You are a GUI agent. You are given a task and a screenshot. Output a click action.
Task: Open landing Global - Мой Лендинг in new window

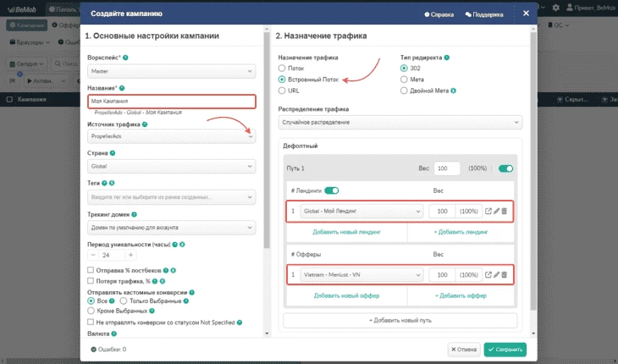(x=488, y=211)
